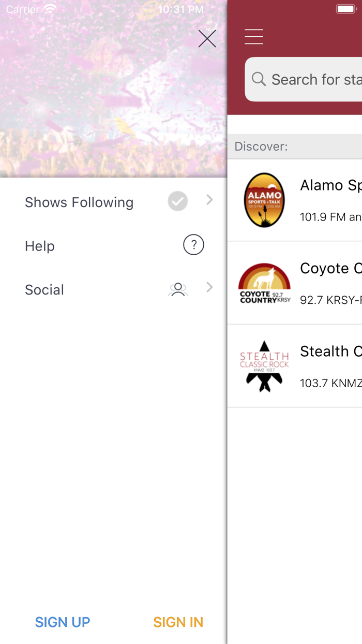Viewport: 362px width, 644px height.
Task: Open the Stealth Classic Rock station logo
Action: click(x=264, y=366)
